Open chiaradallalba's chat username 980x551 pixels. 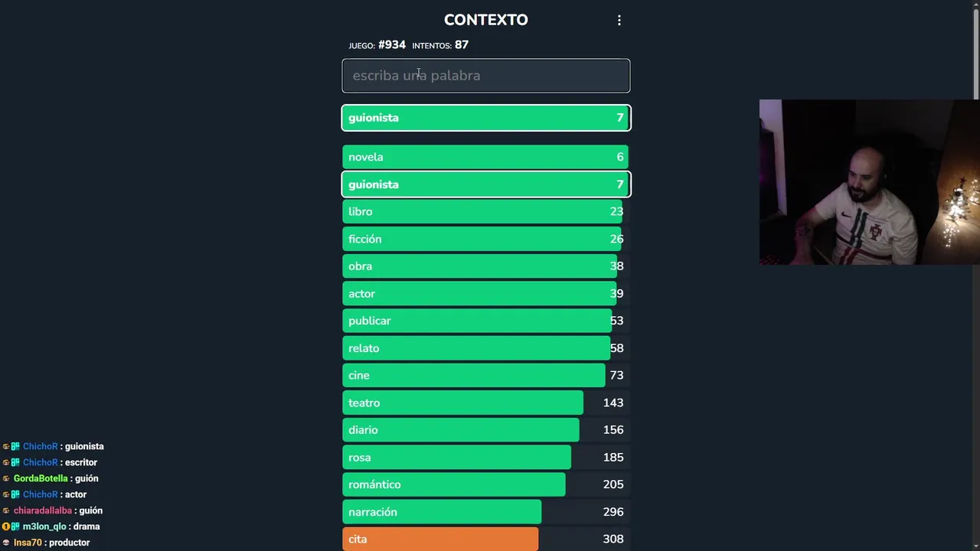coord(42,510)
